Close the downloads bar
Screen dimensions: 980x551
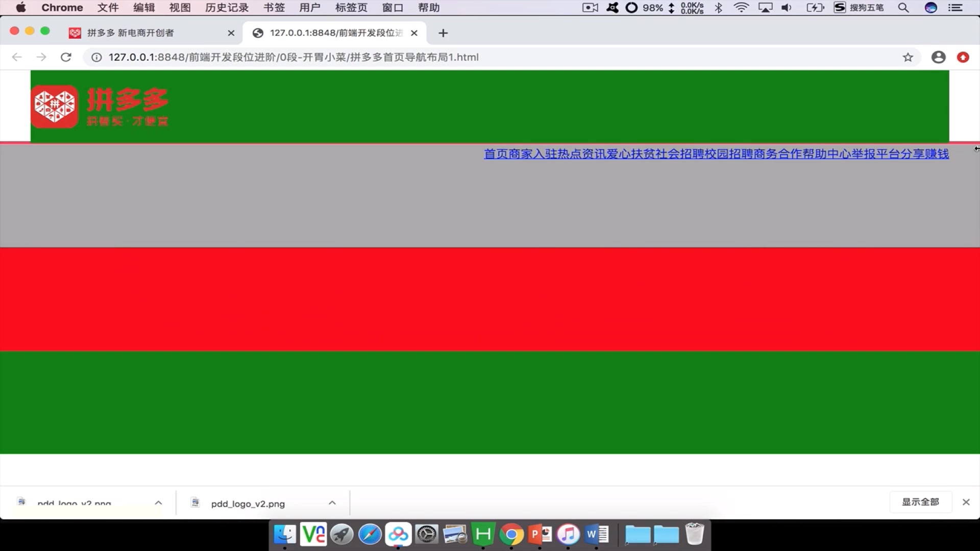click(x=966, y=502)
